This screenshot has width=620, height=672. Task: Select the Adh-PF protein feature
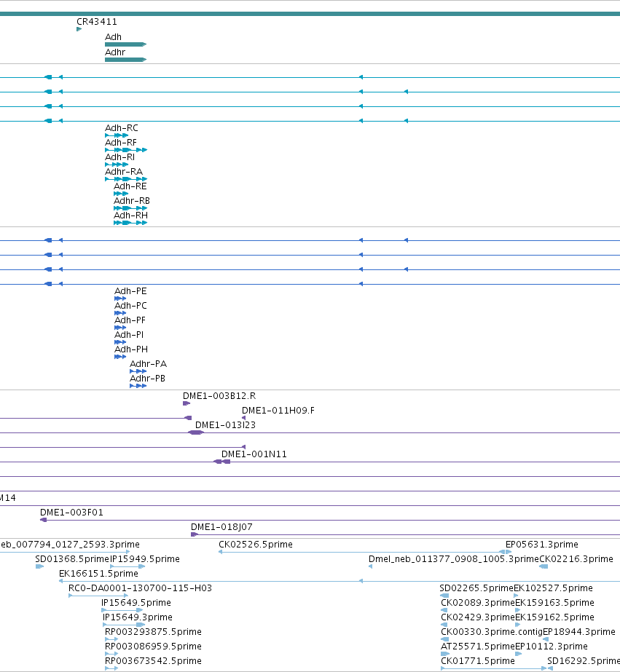tap(120, 328)
